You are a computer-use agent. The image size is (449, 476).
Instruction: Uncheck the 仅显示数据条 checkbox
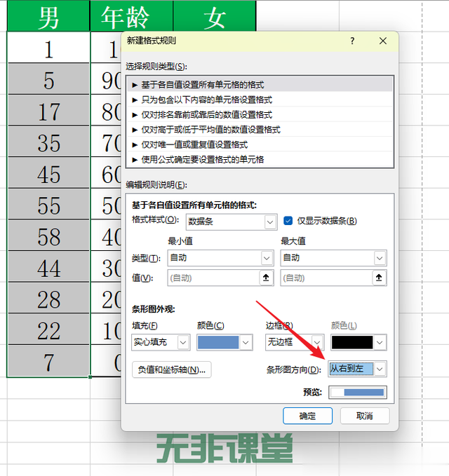click(x=288, y=221)
